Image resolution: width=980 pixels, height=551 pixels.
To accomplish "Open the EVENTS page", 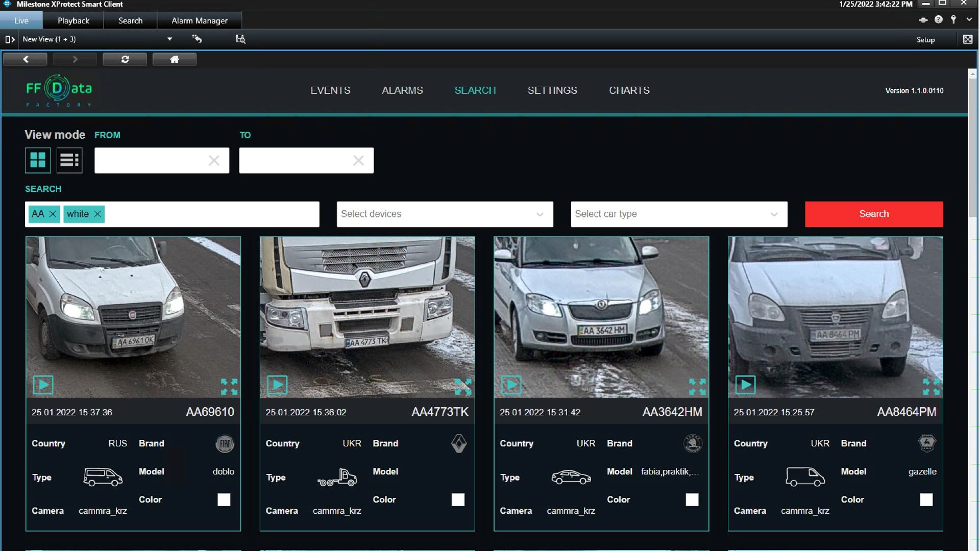I will (330, 90).
